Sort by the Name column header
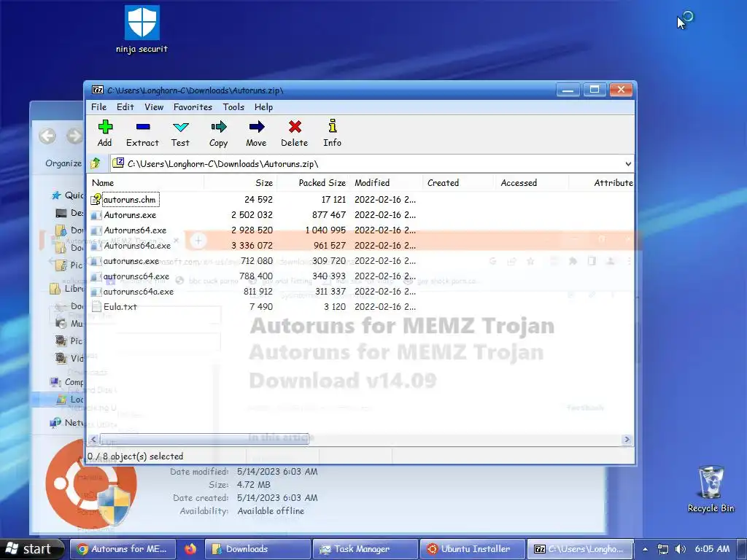Image resolution: width=747 pixels, height=560 pixels. coord(145,183)
